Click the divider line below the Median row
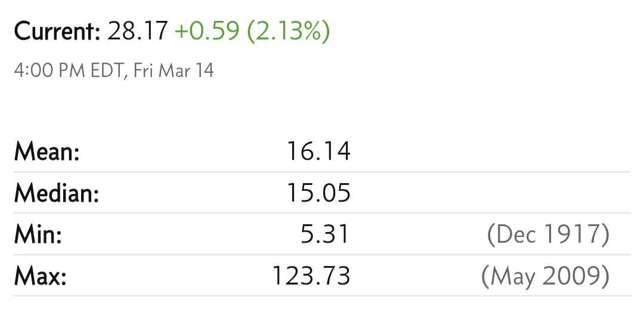 tap(322, 213)
